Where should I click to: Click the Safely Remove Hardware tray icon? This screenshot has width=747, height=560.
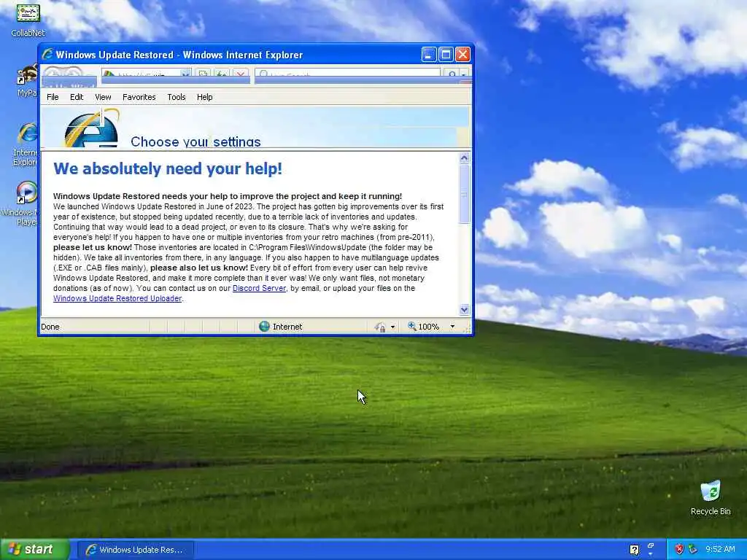point(693,549)
